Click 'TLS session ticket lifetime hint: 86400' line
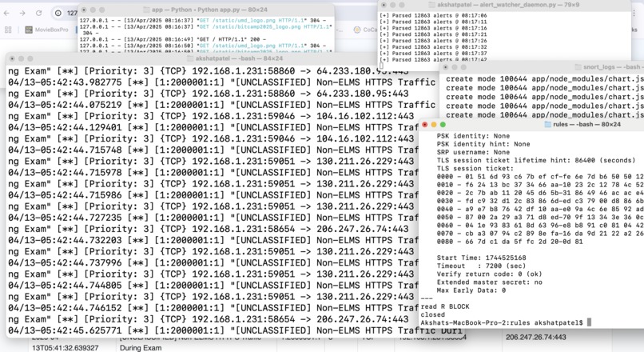The height and width of the screenshot is (352, 644). pyautogui.click(x=536, y=160)
